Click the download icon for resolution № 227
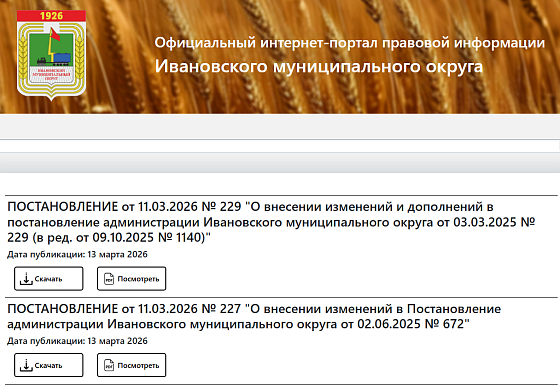Screen dimensions: 560x390 pyautogui.click(x=26, y=365)
